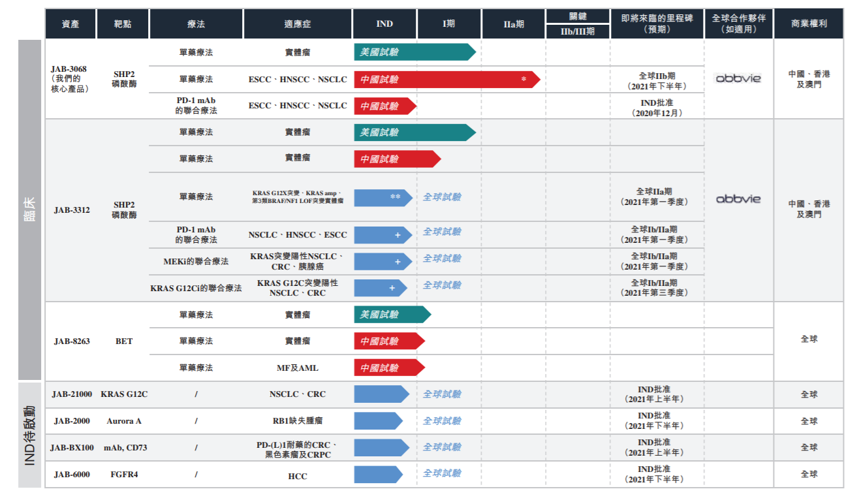The image size is (861, 504).
Task: Click the RB1缺失腫瘤 indication
Action: coord(298,421)
